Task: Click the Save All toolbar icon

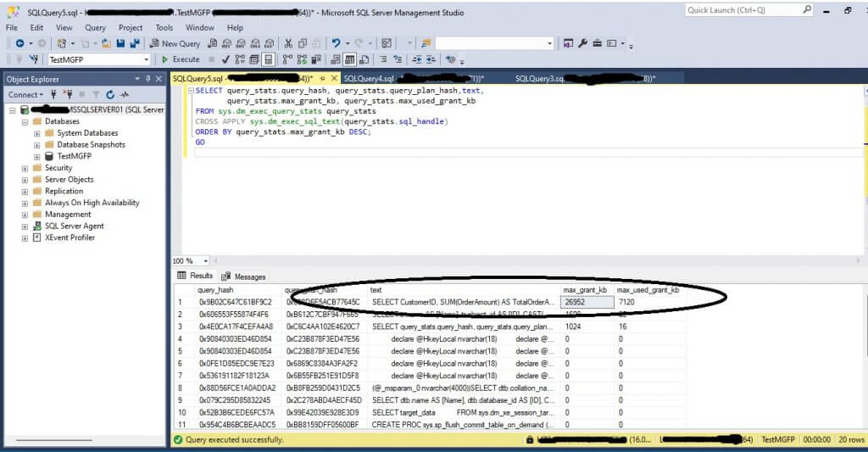Action: pos(135,43)
